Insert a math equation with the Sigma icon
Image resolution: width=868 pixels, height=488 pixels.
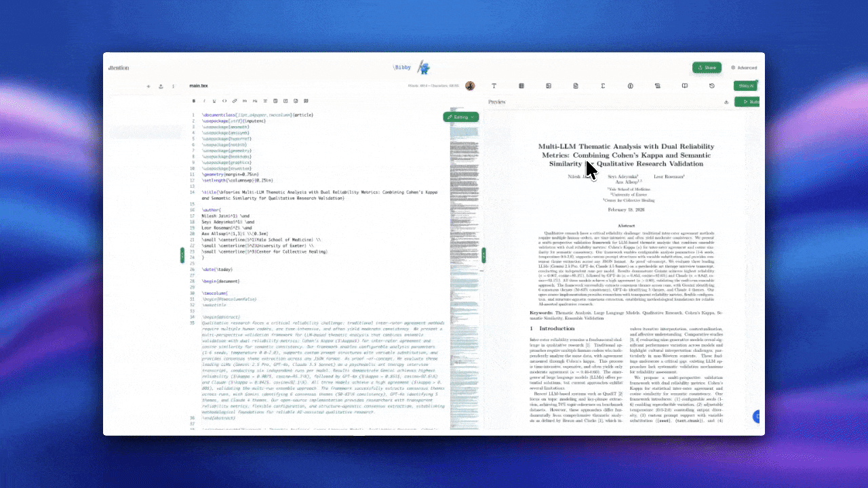coord(603,85)
